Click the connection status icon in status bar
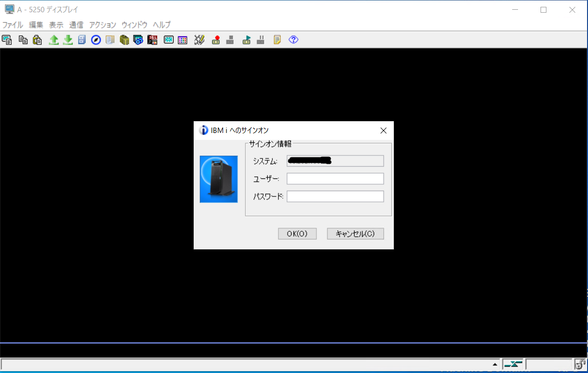 513,364
